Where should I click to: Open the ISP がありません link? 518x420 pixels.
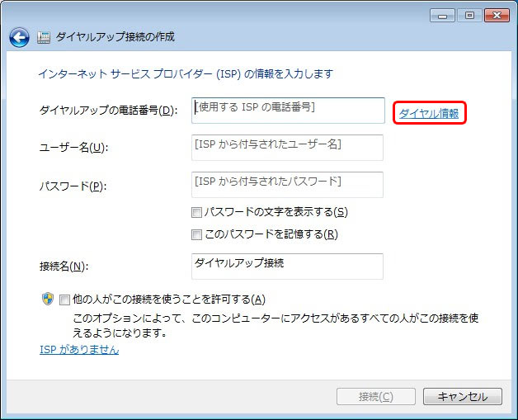(79, 350)
